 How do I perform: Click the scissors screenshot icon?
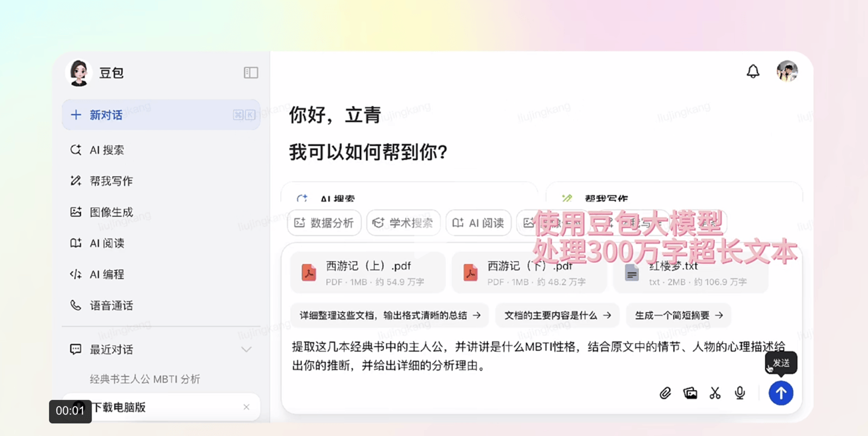click(x=715, y=393)
